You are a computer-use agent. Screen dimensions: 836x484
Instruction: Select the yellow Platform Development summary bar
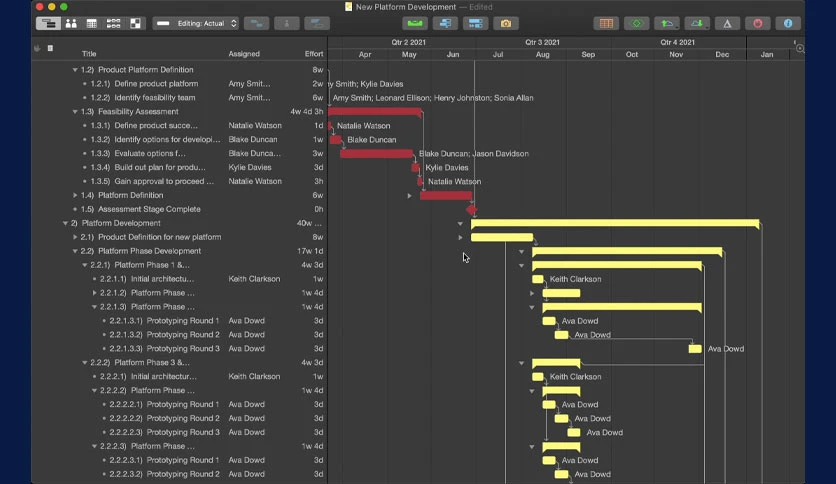615,223
